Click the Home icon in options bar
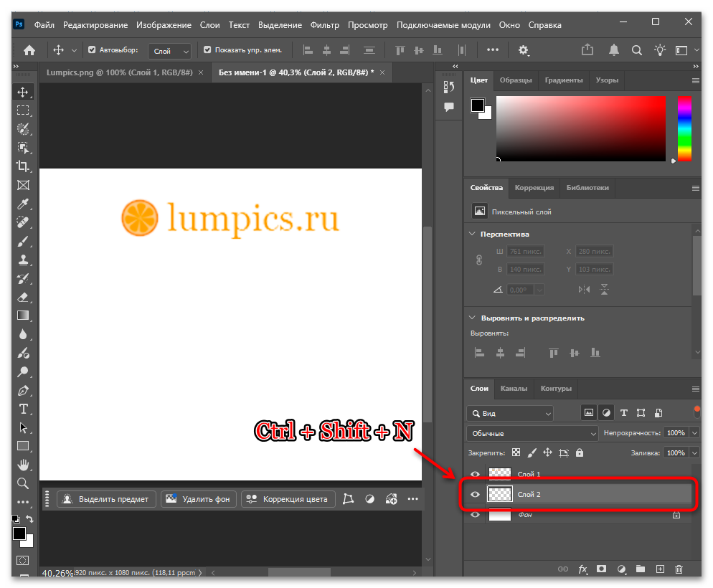The width and height of the screenshot is (713, 588). [x=29, y=50]
